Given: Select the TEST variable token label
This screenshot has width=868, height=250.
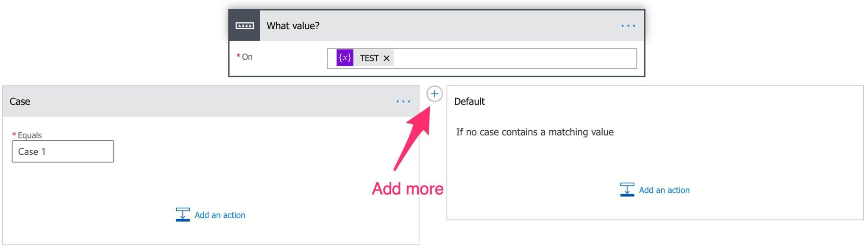Looking at the screenshot, I should 369,58.
